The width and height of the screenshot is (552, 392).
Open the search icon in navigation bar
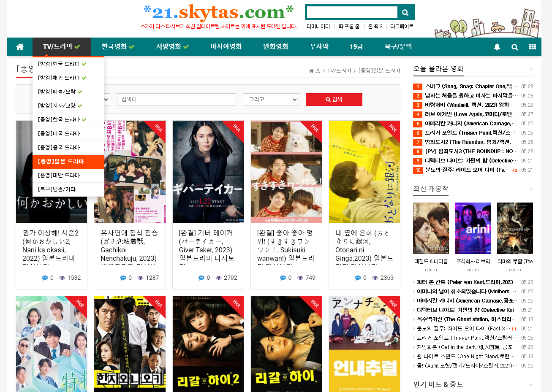515,47
